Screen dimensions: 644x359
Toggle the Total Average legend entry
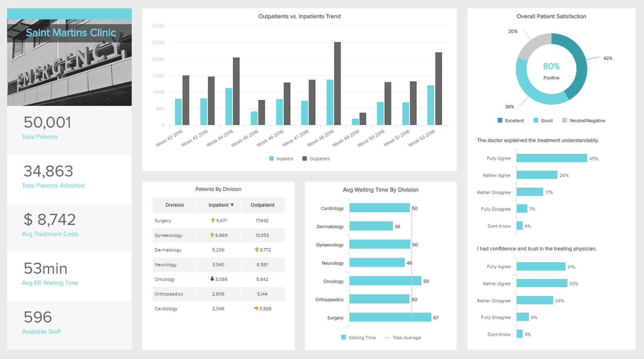click(x=402, y=338)
